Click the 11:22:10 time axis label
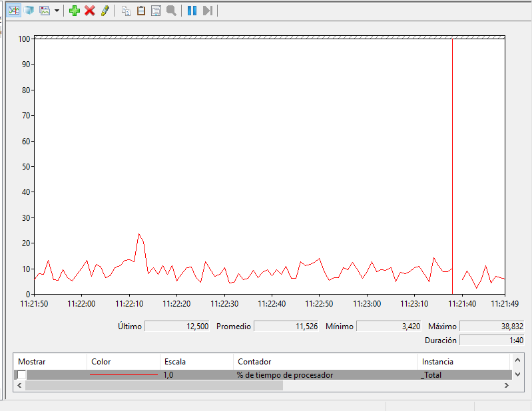 click(129, 303)
